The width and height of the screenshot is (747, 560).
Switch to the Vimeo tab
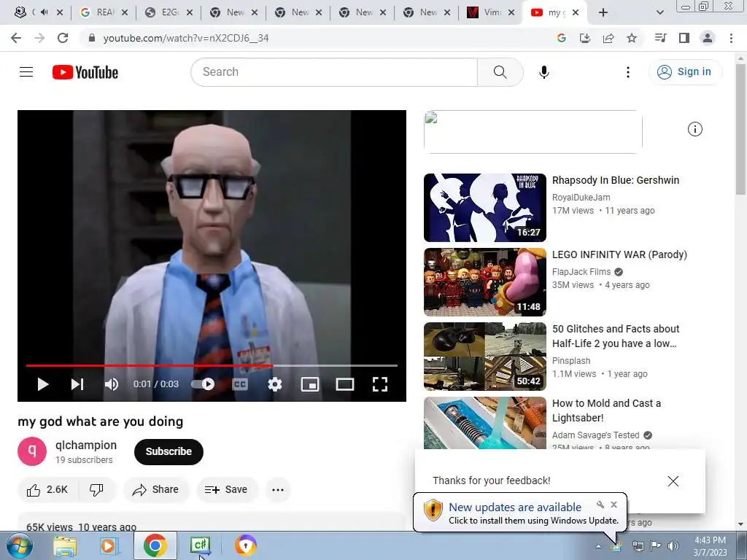pyautogui.click(x=491, y=13)
